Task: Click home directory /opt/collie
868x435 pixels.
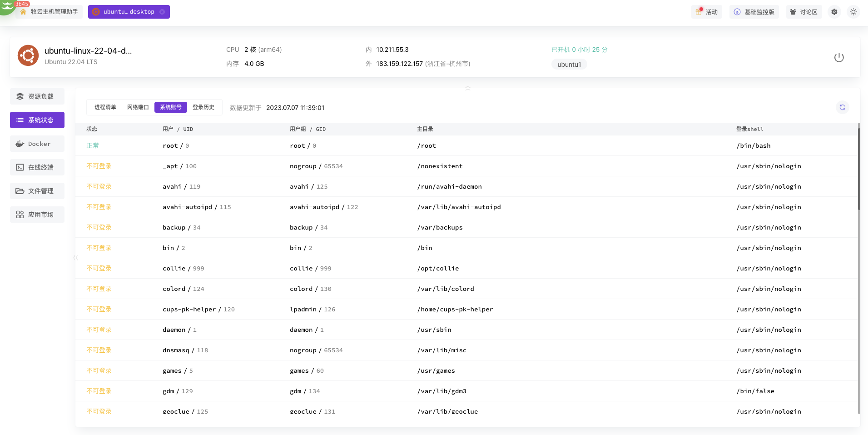Action: [438, 268]
